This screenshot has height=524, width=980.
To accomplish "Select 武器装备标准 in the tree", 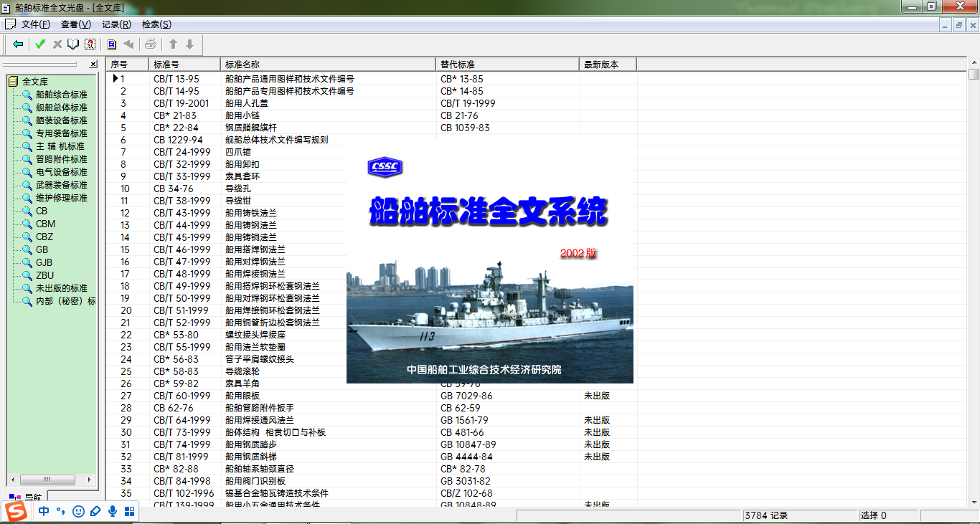I will [x=62, y=185].
